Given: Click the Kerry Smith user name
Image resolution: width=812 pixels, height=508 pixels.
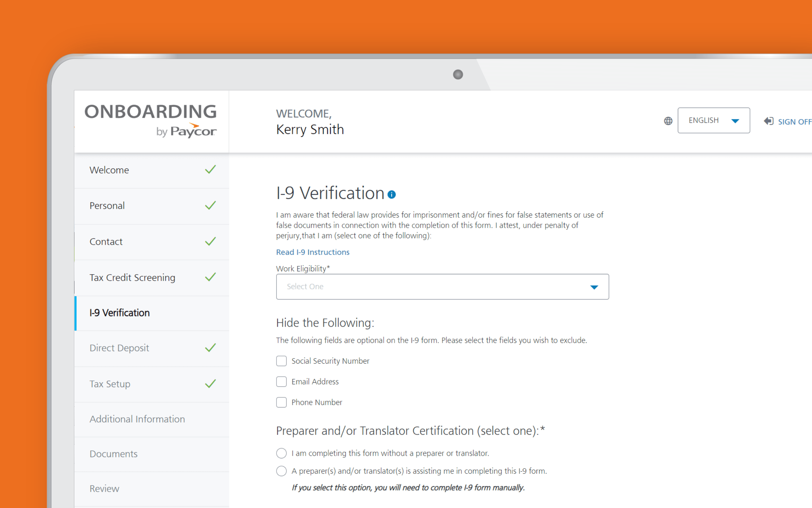Looking at the screenshot, I should point(310,130).
